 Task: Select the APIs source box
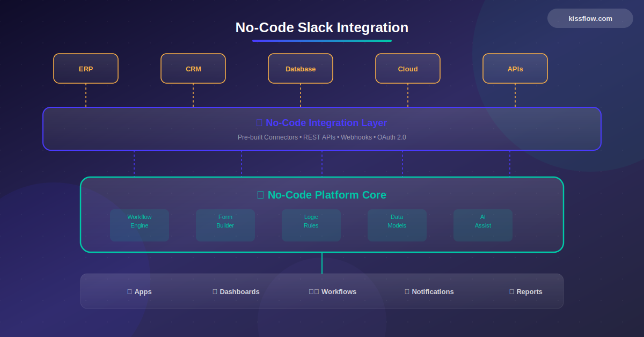(x=515, y=69)
